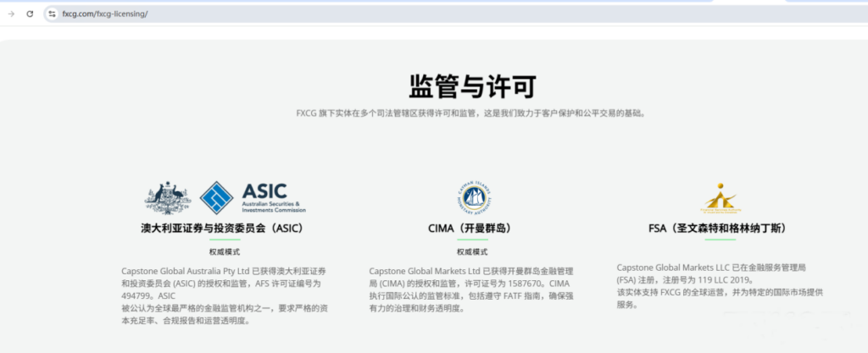Click 权威模式 label under ASIC
Screen dimensions: 868x353
pos(224,252)
